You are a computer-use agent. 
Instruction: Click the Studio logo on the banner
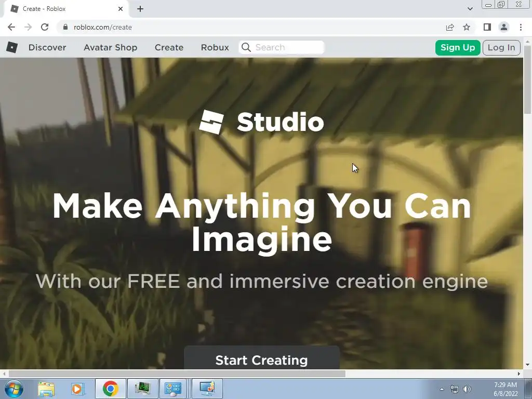click(x=262, y=122)
